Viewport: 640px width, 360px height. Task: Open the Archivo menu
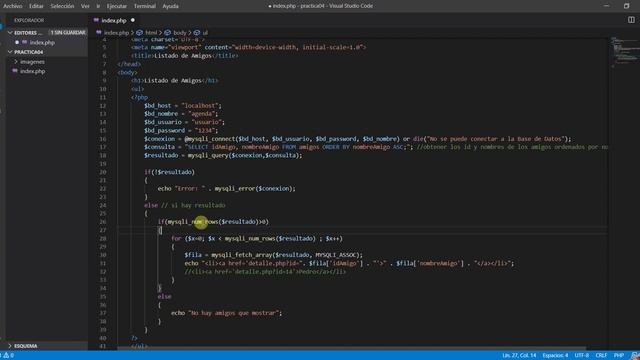[13, 6]
